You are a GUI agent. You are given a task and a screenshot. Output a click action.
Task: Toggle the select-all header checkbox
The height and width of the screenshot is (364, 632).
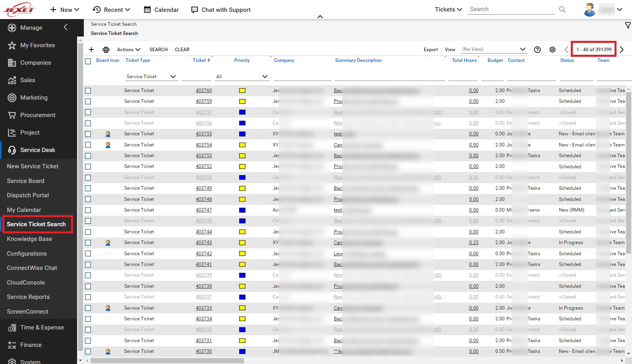click(x=88, y=61)
